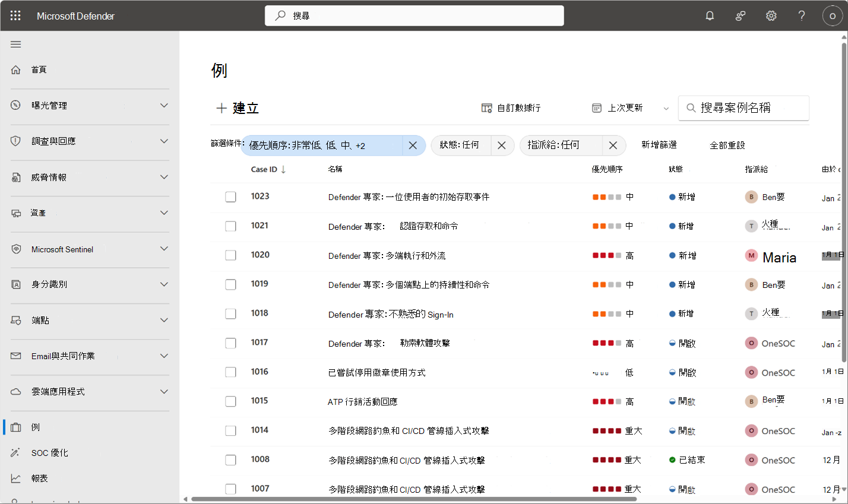
Task: Click the OneSOC avatar on case 1017
Action: pyautogui.click(x=751, y=343)
